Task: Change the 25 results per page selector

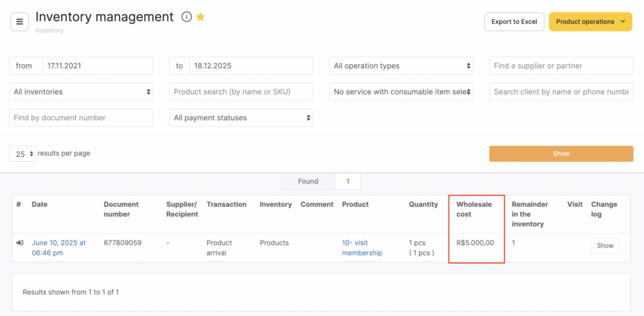Action: pos(22,154)
